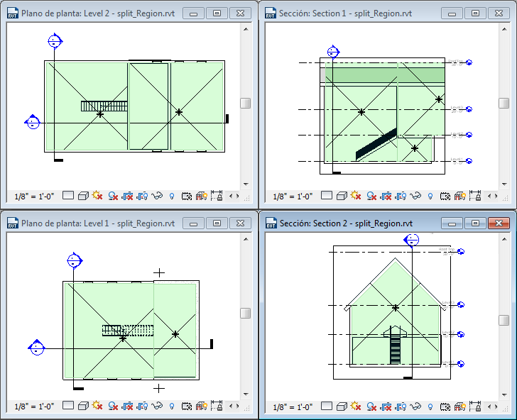Viewport: 517px width, 420px height.
Task: Toggle Crop View icon in Level 2 view
Action: coord(127,197)
